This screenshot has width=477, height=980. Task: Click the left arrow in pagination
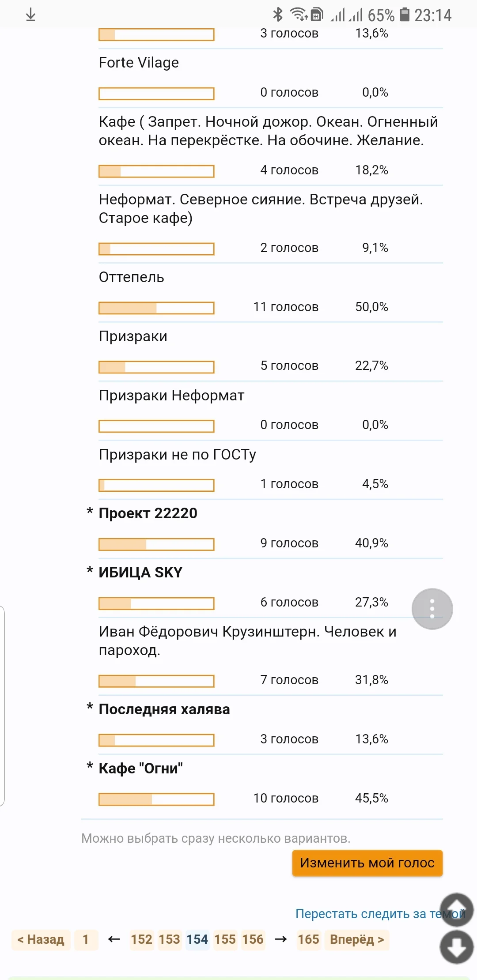[114, 939]
